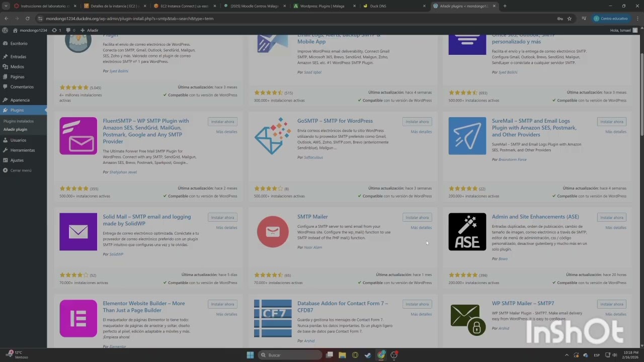Click the SMTP Mailer red circle icon

pyautogui.click(x=273, y=232)
